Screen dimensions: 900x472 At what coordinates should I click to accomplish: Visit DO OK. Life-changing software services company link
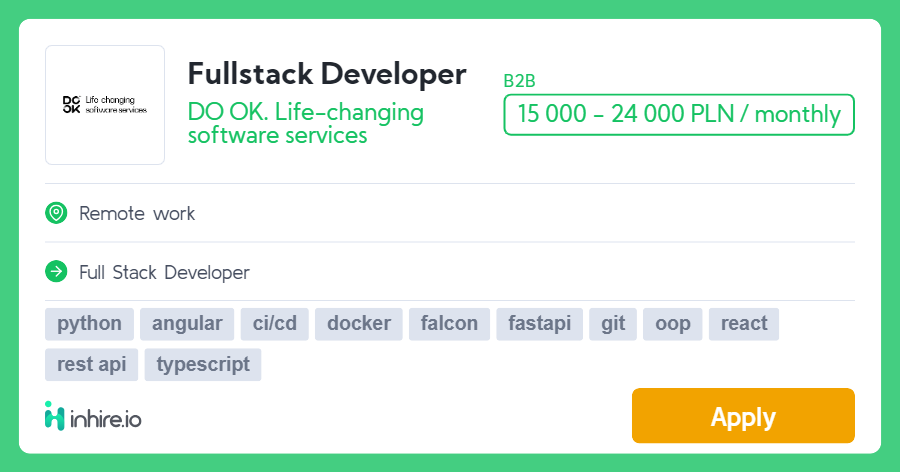(x=306, y=123)
